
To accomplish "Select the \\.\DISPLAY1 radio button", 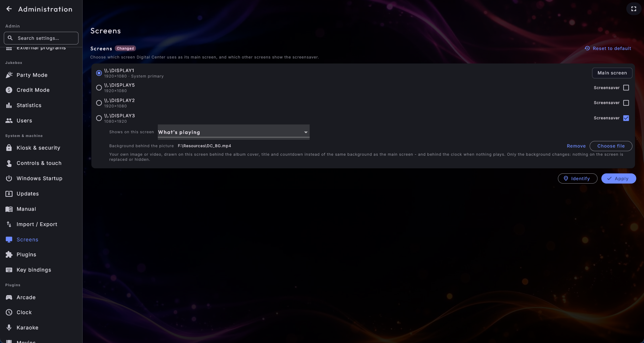I will tap(99, 73).
